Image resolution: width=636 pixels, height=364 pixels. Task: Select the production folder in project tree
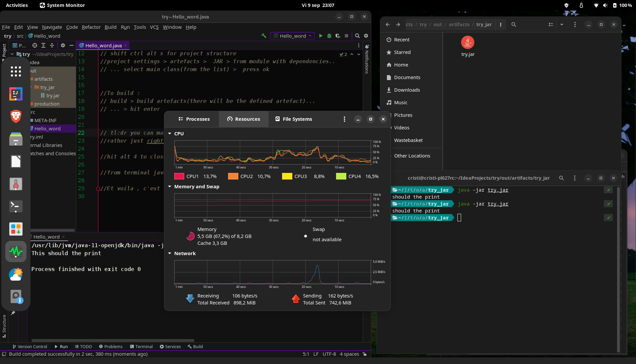(x=47, y=104)
